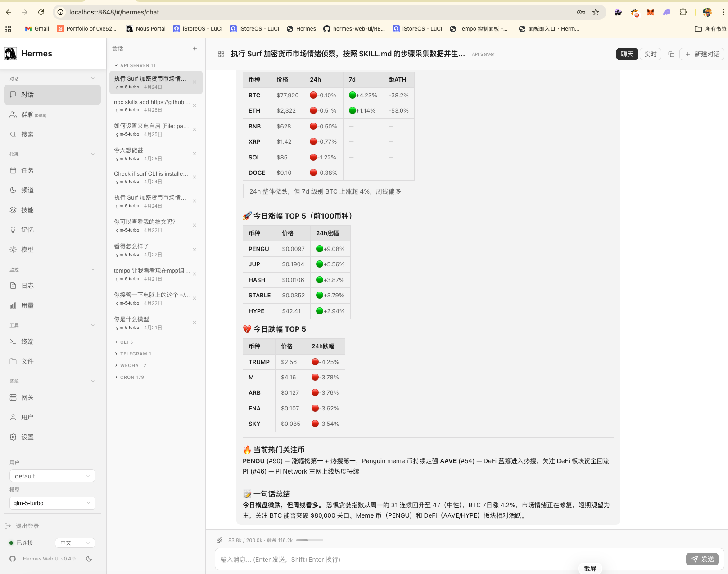Open the 网关 gateway settings
728x574 pixels.
click(x=28, y=397)
